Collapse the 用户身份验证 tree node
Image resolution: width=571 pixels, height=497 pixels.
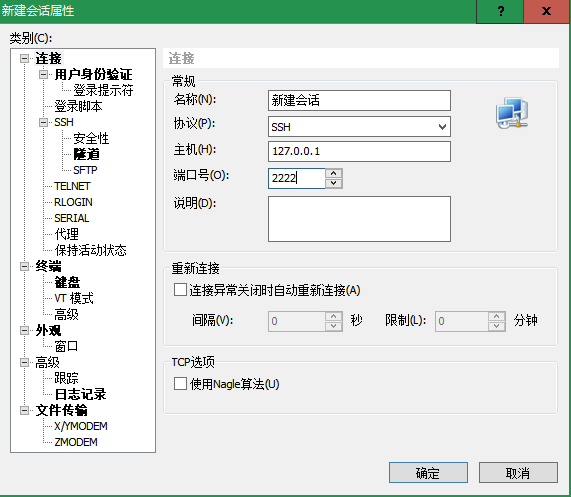coord(43,74)
